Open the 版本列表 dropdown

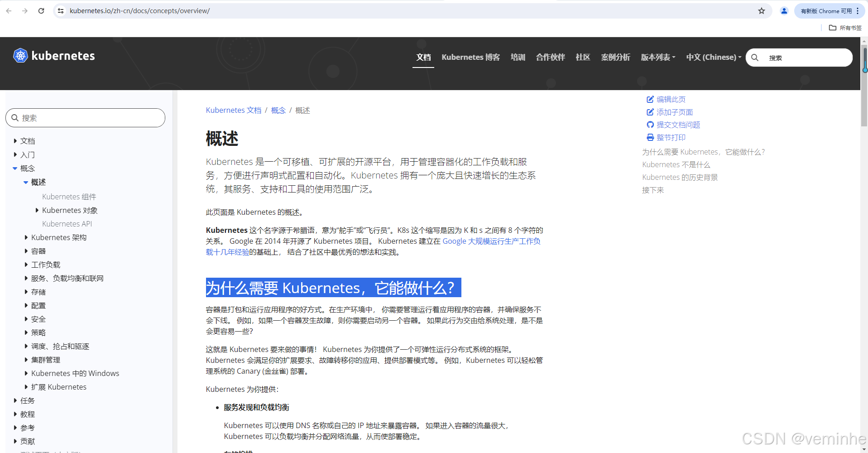pyautogui.click(x=658, y=57)
